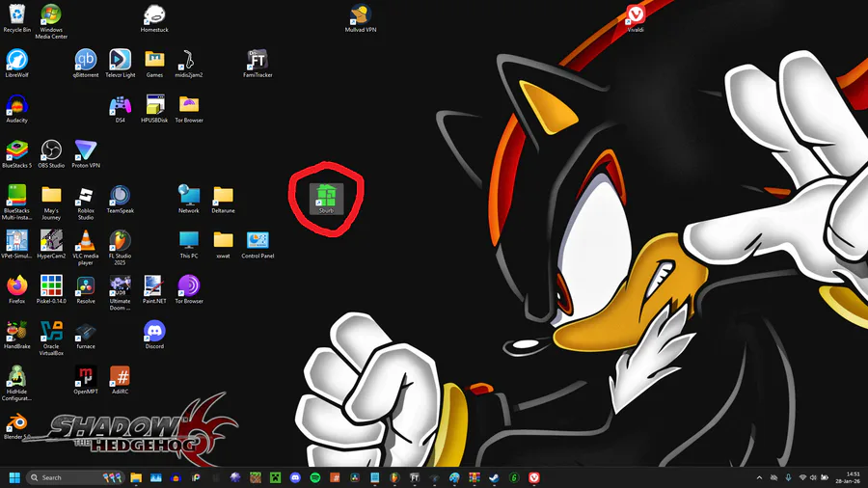This screenshot has width=868, height=488.
Task: Select the Televzr Light desktop icon
Action: coord(121,64)
